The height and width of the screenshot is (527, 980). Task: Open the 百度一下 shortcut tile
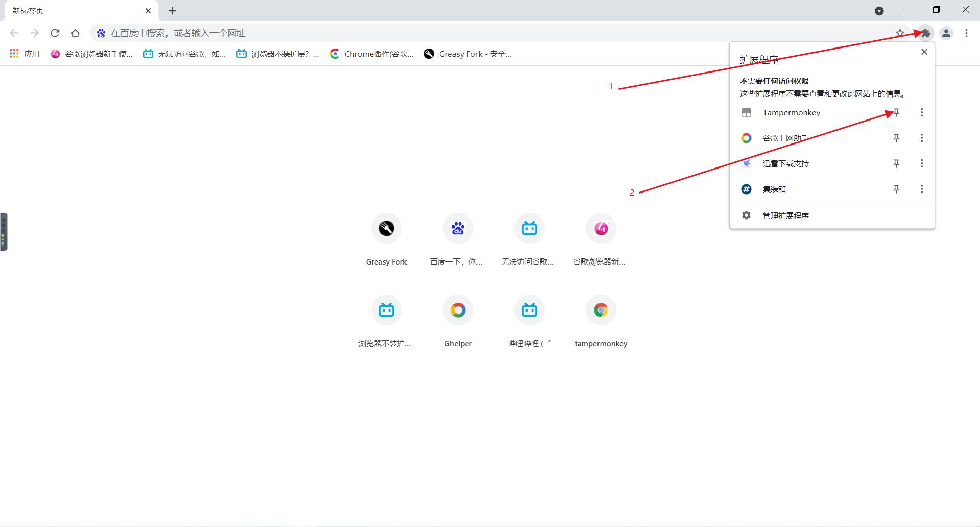click(458, 239)
